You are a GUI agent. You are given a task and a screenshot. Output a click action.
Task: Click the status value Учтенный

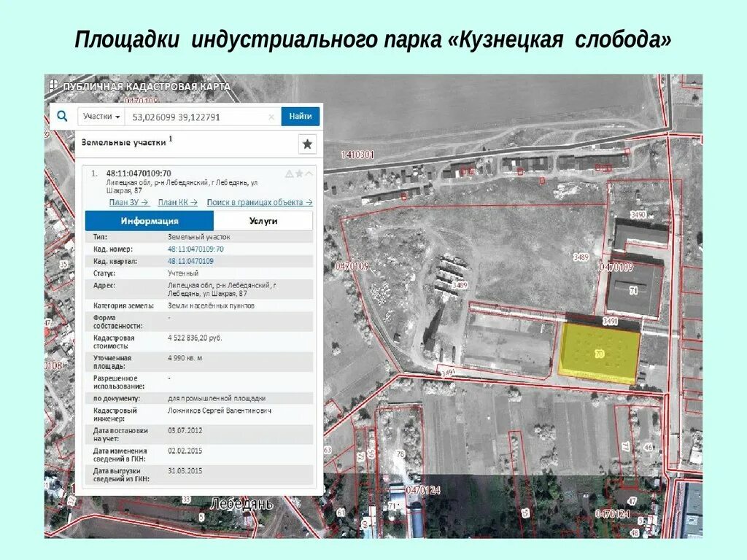click(x=183, y=273)
